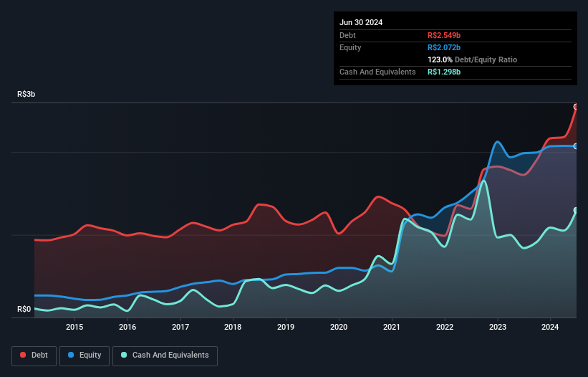588x377 pixels.
Task: Click the teal Cash endpoint marker
Action: [576, 210]
